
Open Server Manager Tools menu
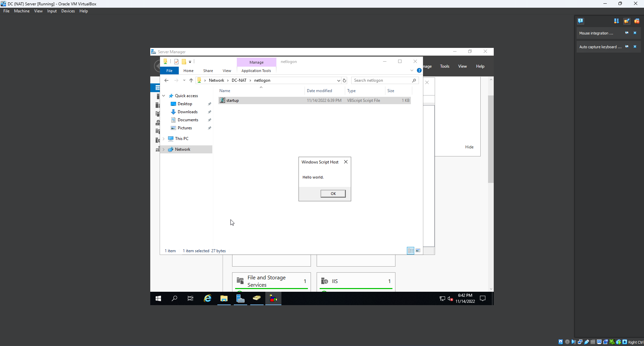click(x=444, y=66)
